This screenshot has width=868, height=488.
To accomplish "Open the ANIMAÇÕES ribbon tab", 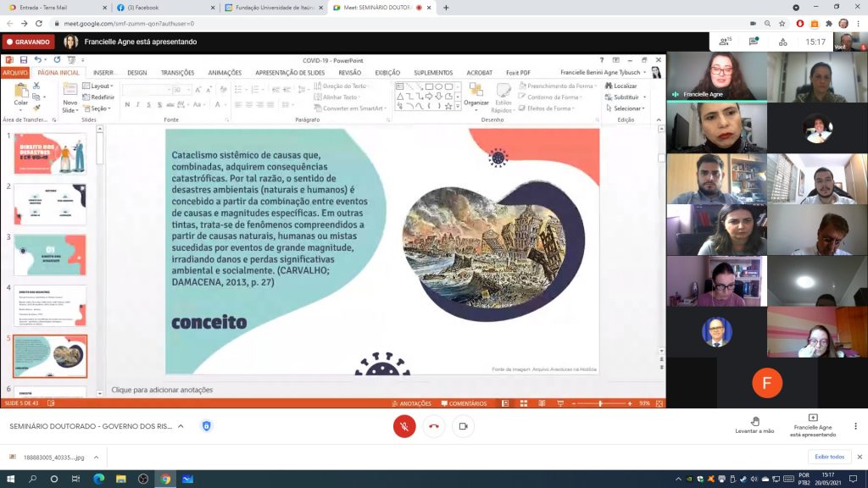I will [225, 73].
